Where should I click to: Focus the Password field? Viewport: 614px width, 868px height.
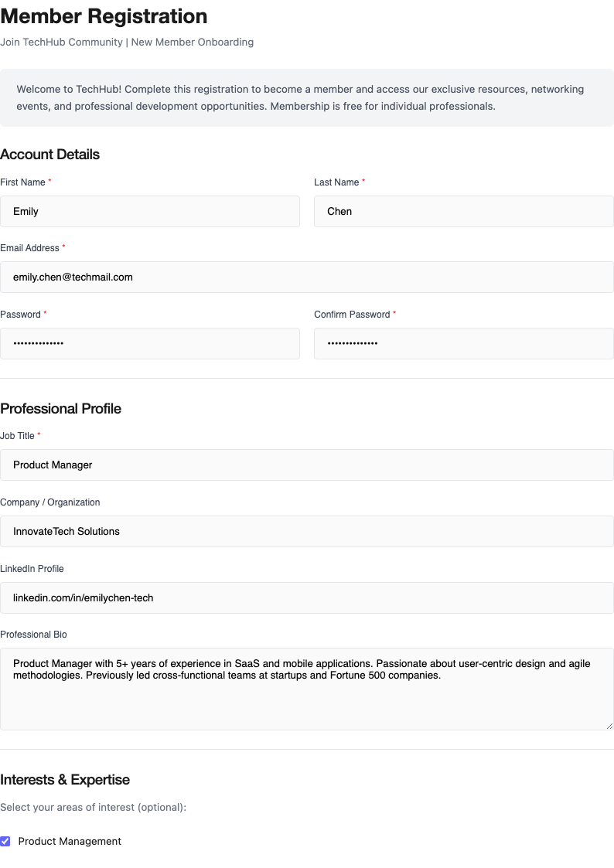(150, 343)
